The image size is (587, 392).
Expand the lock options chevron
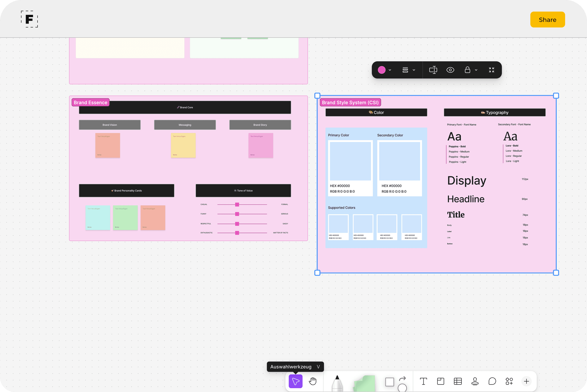476,70
